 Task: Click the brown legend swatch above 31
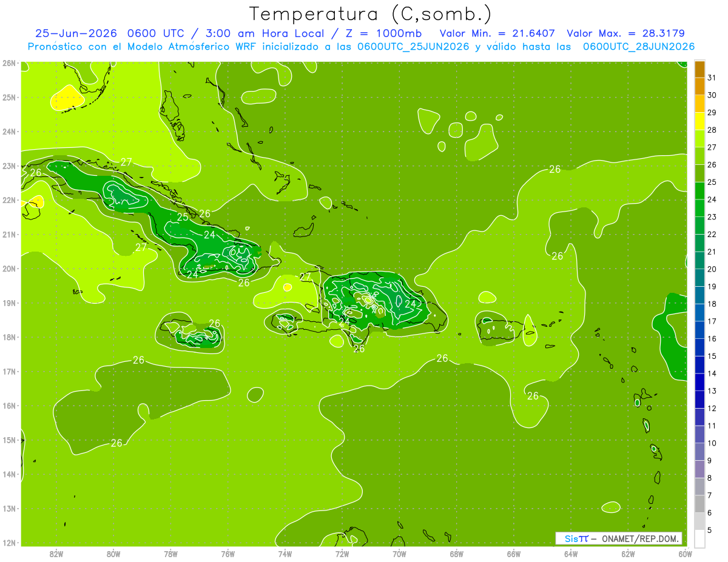coord(699,69)
